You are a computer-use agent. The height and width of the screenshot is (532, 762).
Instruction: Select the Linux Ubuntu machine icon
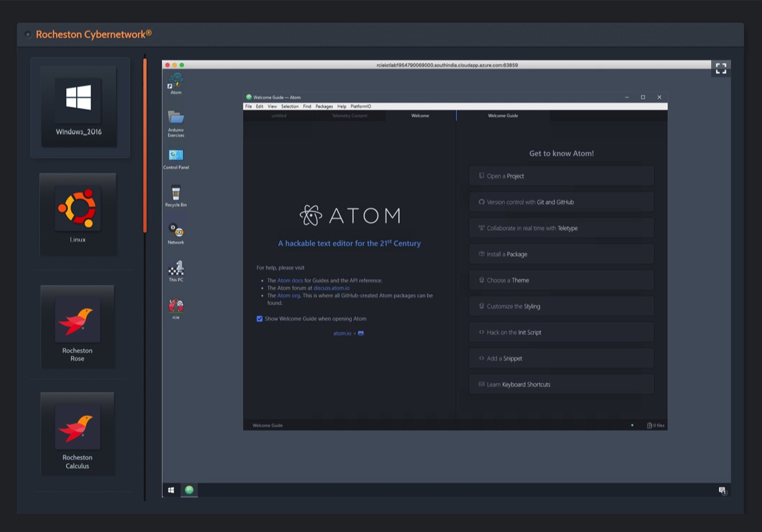coord(78,215)
